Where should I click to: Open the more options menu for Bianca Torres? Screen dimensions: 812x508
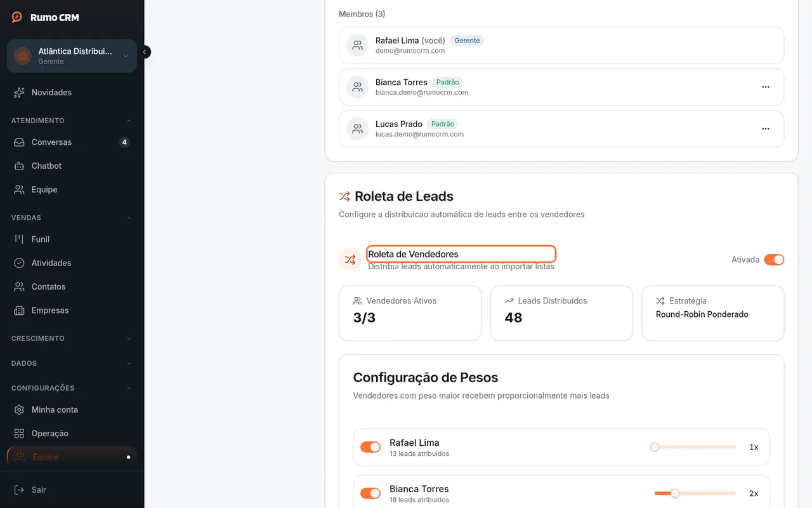766,87
